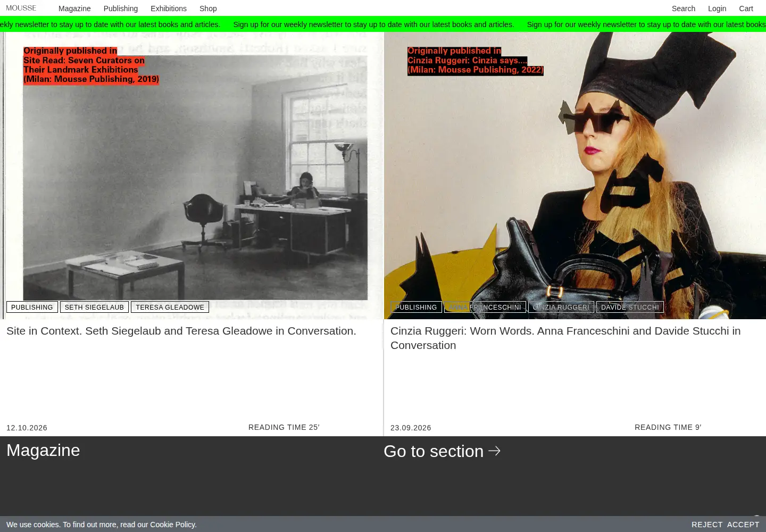Click the Magazine section heading
The height and width of the screenshot is (532, 766).
coord(43,450)
